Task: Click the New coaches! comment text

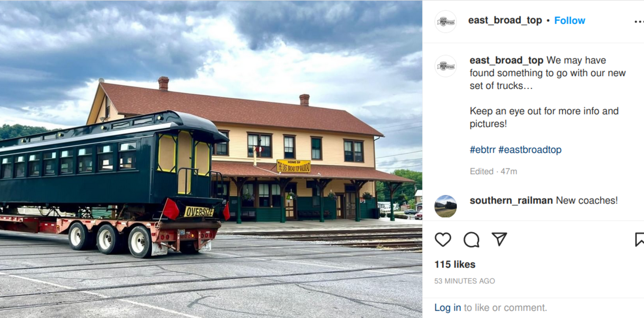Action: (587, 200)
